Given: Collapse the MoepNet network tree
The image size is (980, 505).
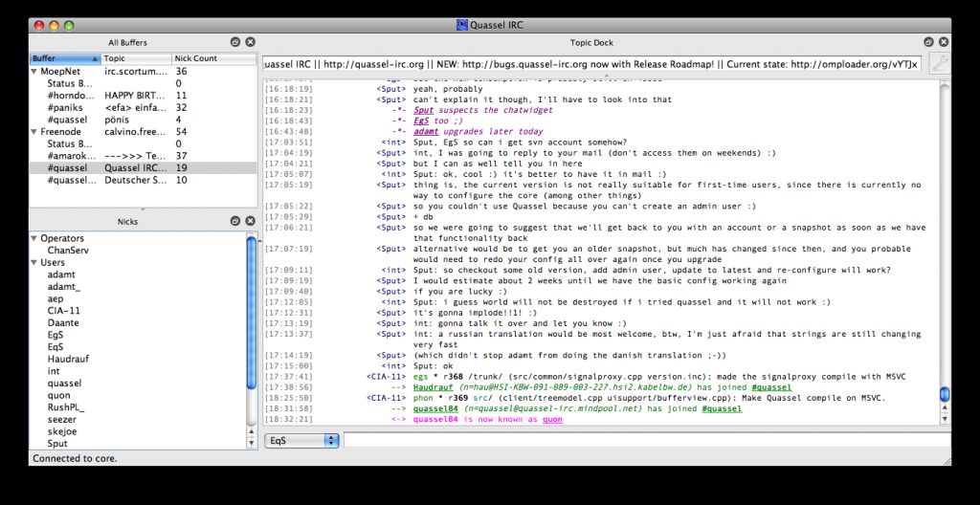Looking at the screenshot, I should click(x=34, y=71).
